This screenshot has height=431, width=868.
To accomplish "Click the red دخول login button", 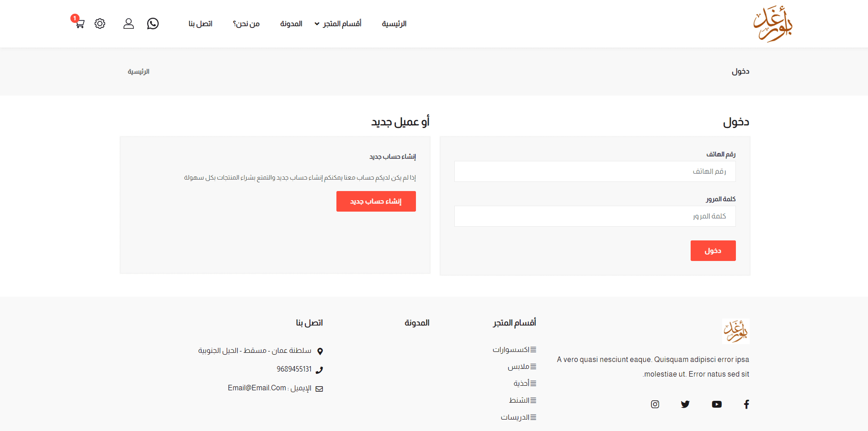I will pos(713,250).
